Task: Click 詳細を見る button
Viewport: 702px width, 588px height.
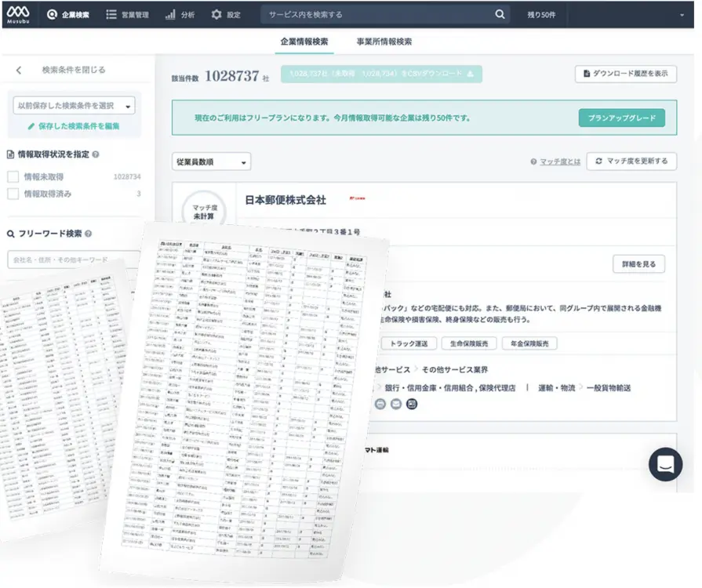Action: (x=638, y=264)
